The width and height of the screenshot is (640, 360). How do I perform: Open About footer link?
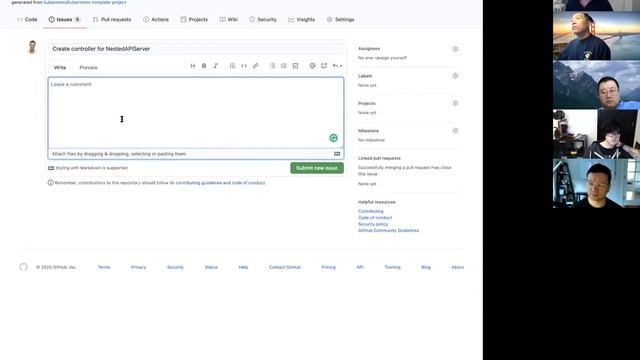tap(458, 267)
